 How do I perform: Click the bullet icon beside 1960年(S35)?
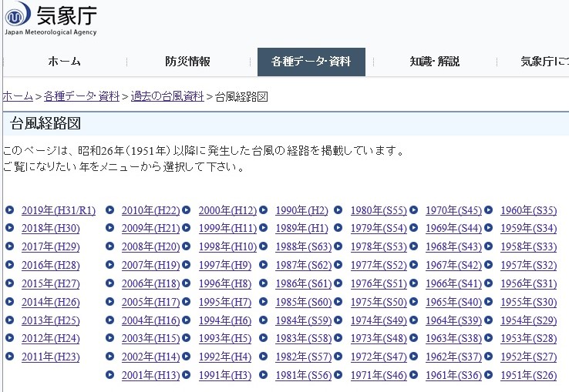click(489, 210)
